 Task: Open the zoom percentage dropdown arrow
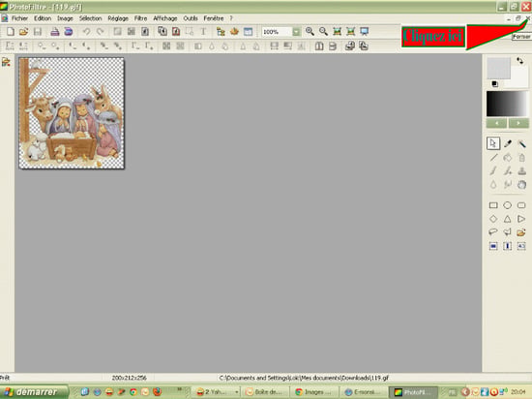[x=296, y=32]
